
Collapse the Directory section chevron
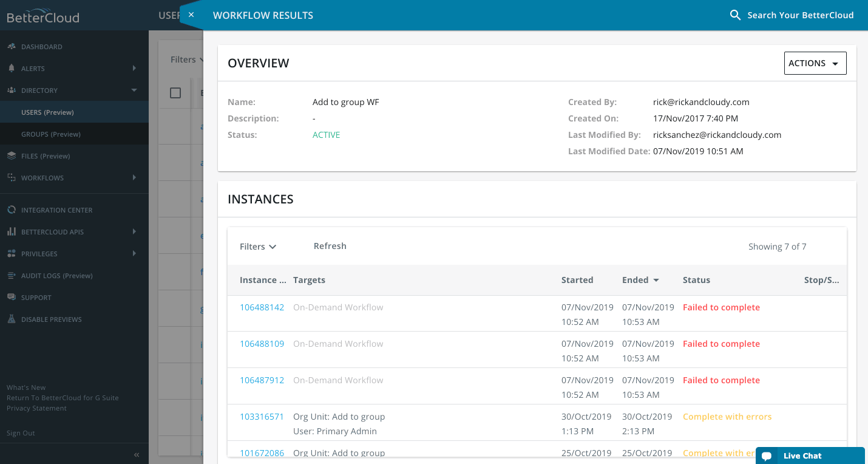(x=134, y=90)
